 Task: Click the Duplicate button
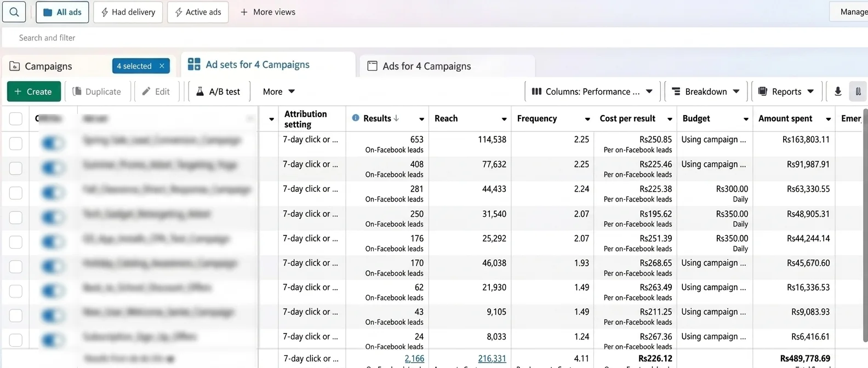97,91
